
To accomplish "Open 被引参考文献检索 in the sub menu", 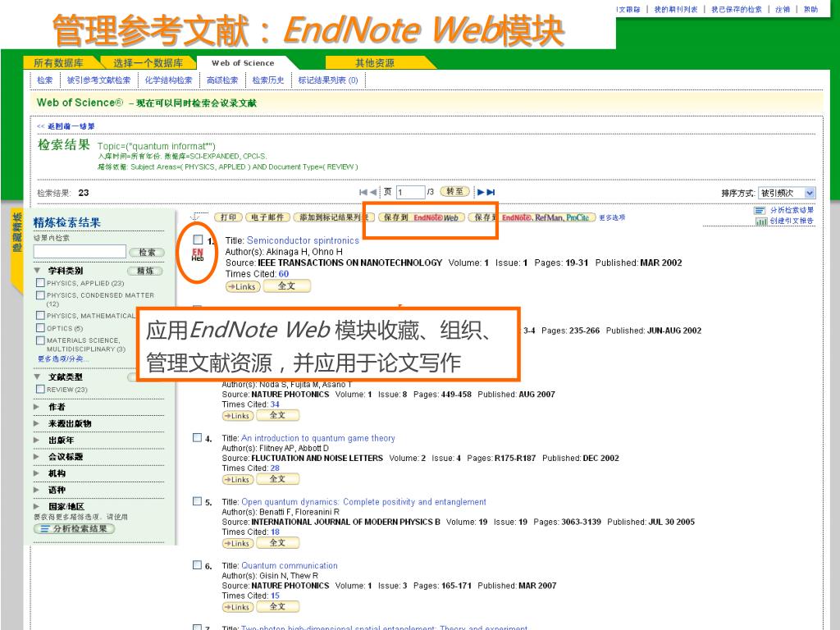I will [98, 80].
